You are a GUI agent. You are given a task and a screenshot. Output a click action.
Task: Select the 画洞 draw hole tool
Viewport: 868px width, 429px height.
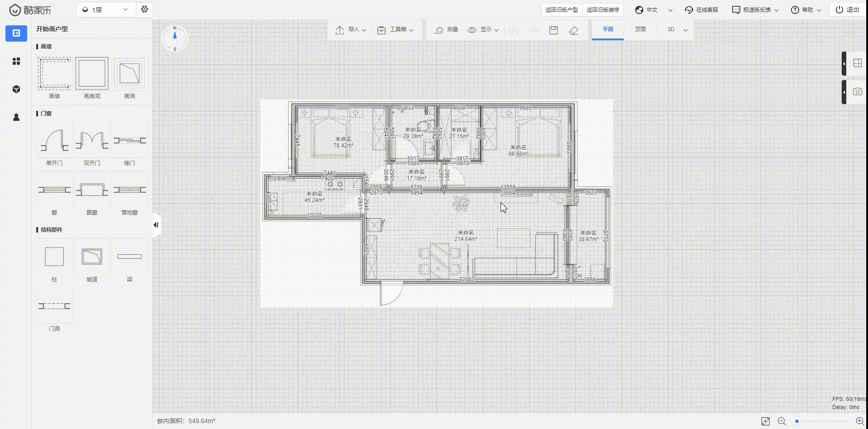(130, 77)
